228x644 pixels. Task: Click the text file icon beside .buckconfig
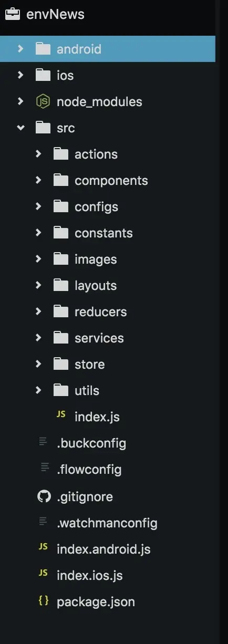[x=44, y=442]
